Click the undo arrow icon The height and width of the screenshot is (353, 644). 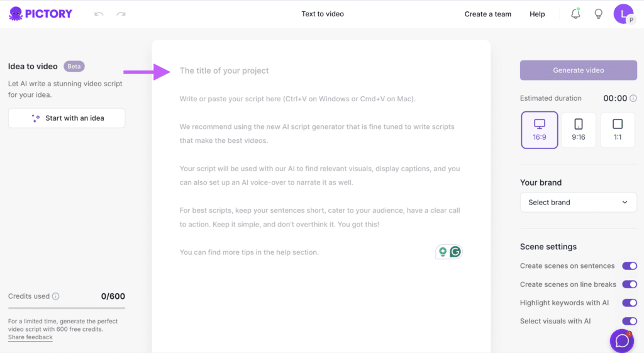click(99, 14)
